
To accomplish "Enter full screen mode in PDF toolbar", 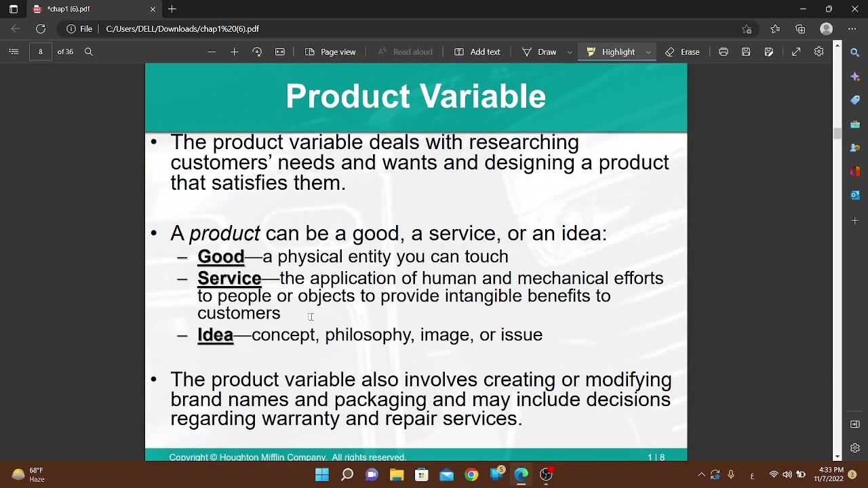I will (796, 52).
